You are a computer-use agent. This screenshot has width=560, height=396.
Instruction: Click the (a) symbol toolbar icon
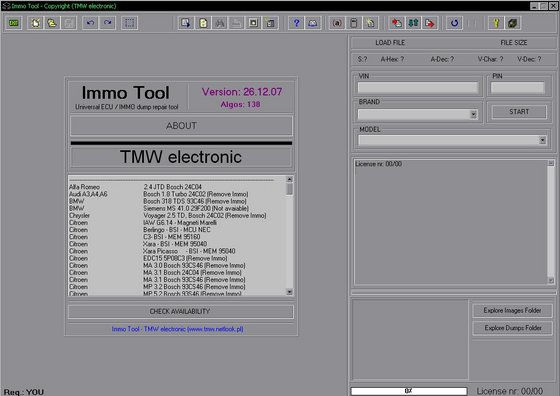[x=337, y=23]
